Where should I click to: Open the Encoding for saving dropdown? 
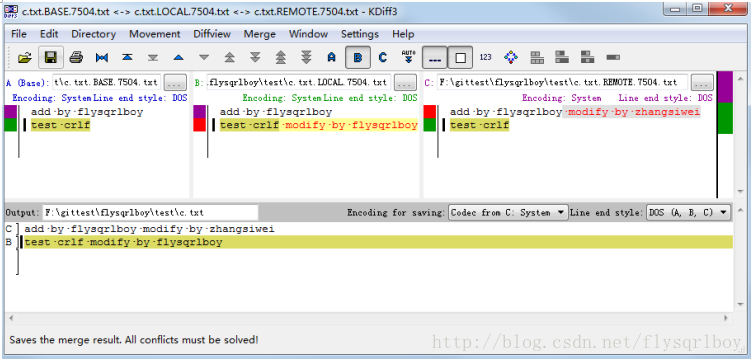(x=508, y=212)
